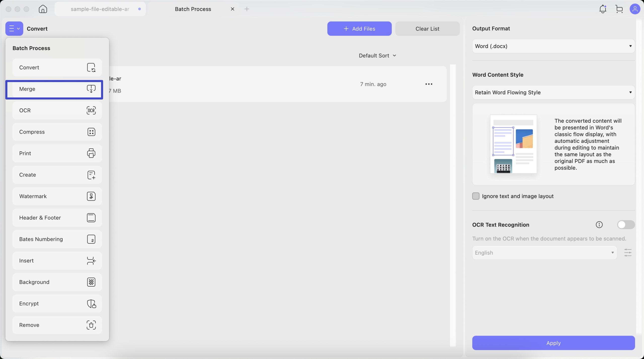
Task: Click OCR Text Recognition info icon
Action: (599, 225)
